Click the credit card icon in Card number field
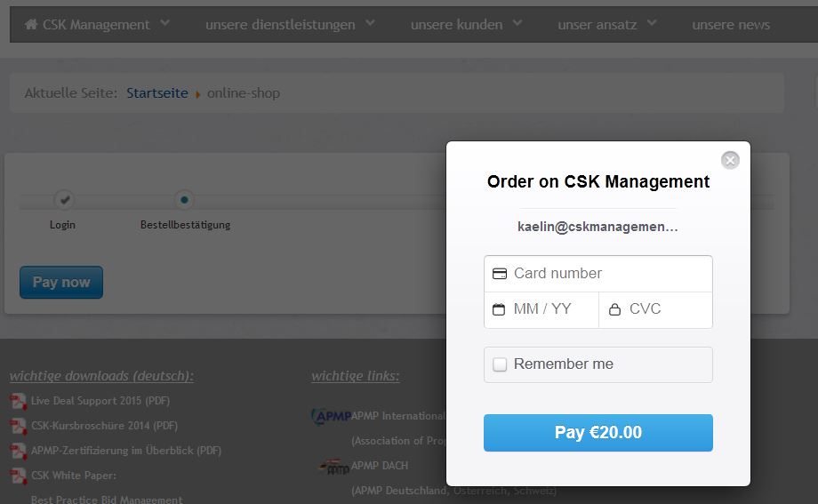 pos(500,274)
